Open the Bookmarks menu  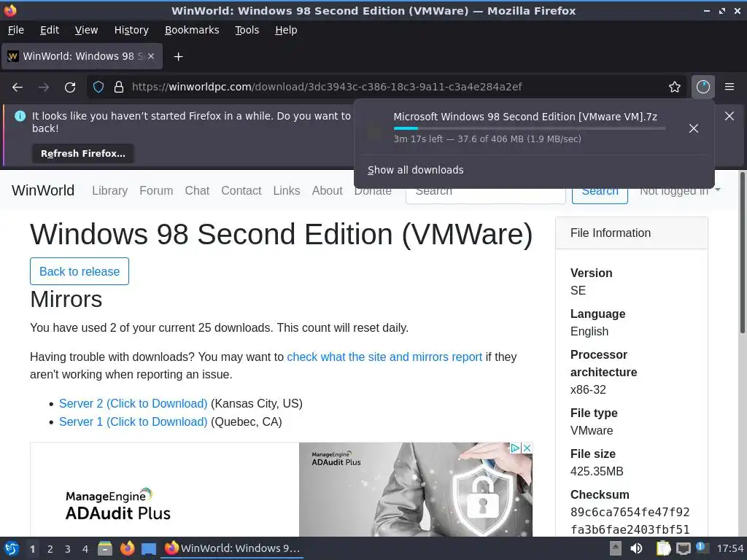click(x=192, y=30)
